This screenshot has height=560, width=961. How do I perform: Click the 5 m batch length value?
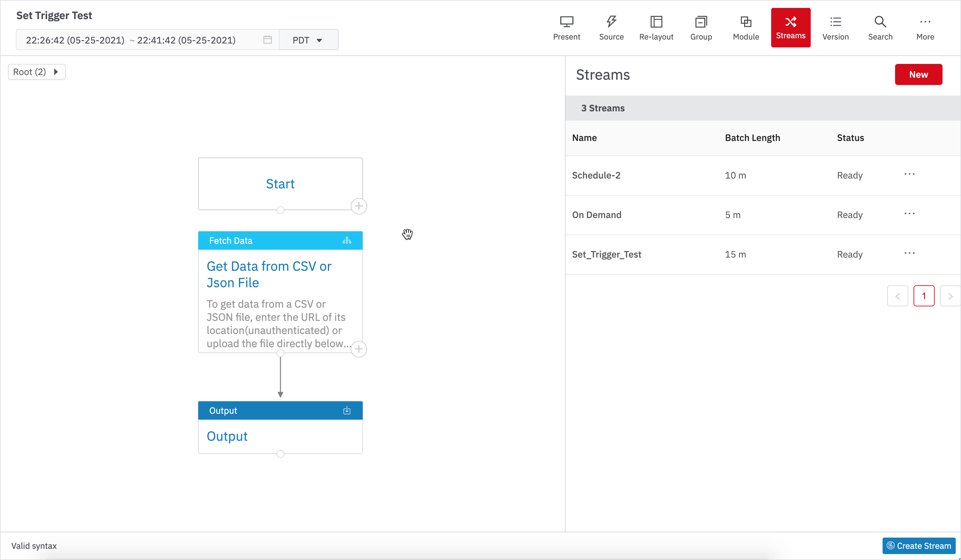pyautogui.click(x=733, y=215)
